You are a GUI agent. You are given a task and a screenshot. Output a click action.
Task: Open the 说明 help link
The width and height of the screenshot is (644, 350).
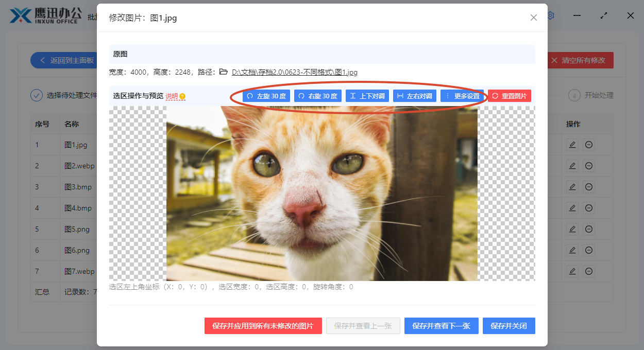point(172,96)
